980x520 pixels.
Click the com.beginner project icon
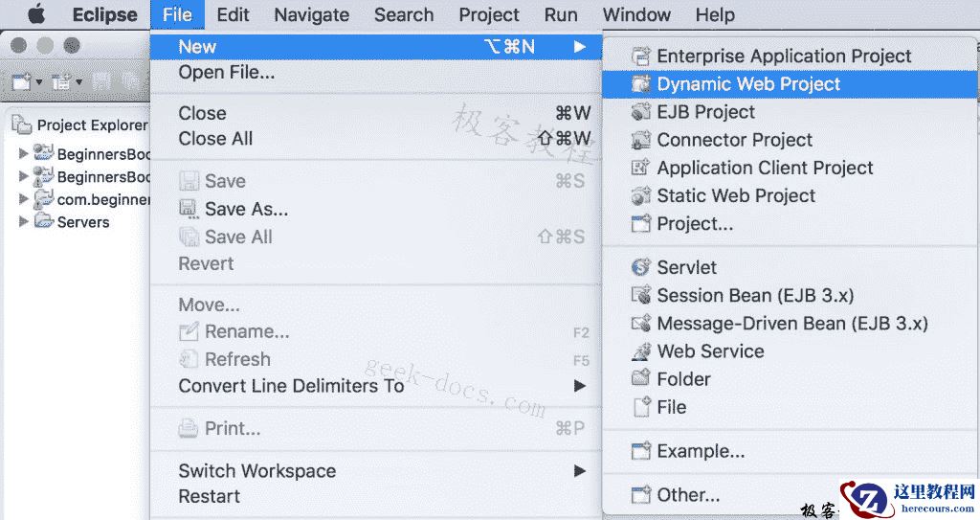point(44,199)
